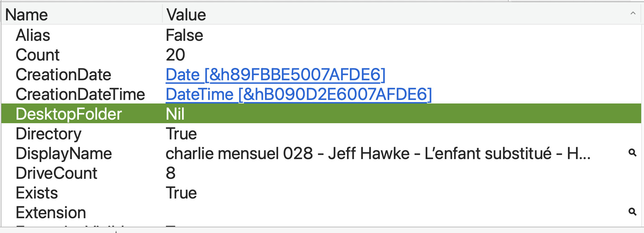Click the Name column header

point(27,15)
